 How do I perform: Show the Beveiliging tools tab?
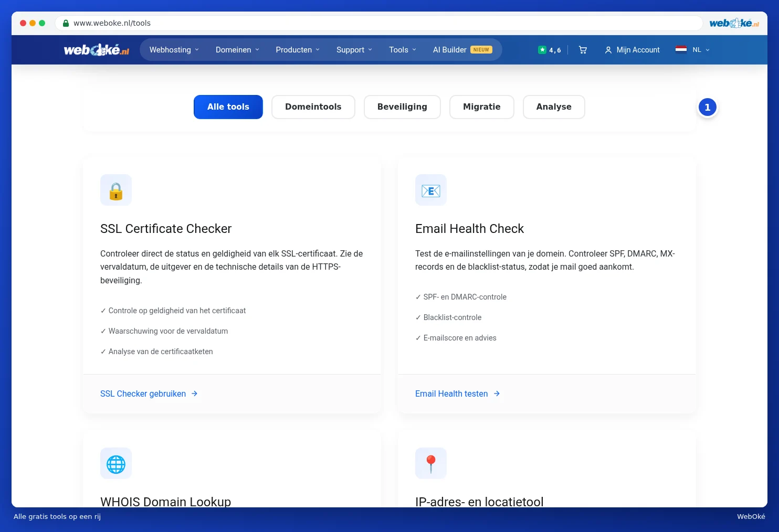(x=402, y=107)
